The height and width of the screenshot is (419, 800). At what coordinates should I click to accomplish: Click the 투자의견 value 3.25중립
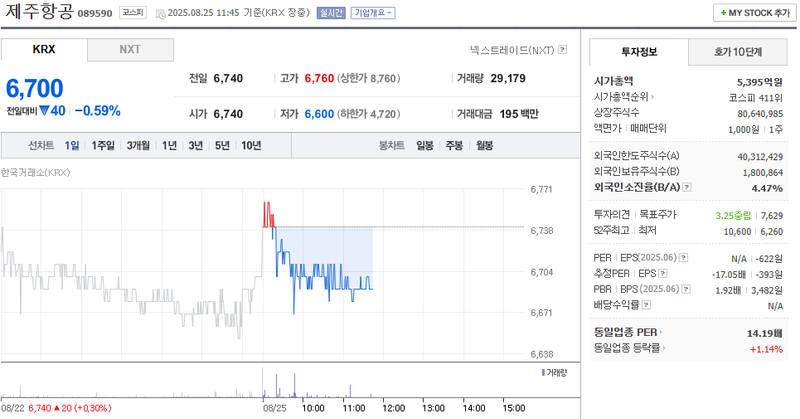[733, 216]
